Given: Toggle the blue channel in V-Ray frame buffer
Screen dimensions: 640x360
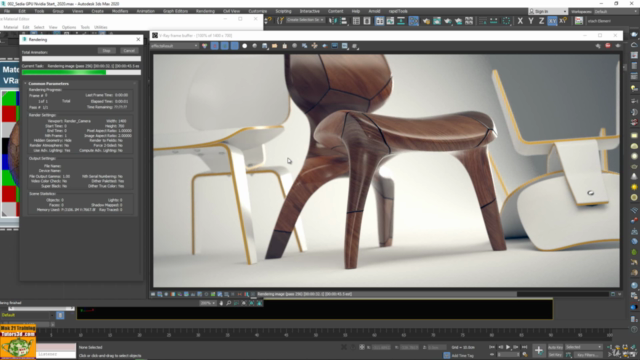Looking at the screenshot, I should 234,46.
